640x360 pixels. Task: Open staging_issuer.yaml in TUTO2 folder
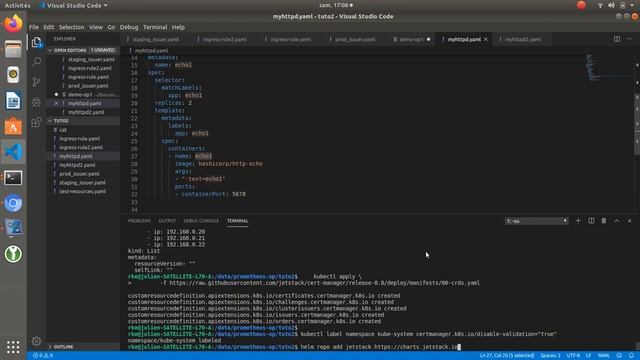point(83,182)
